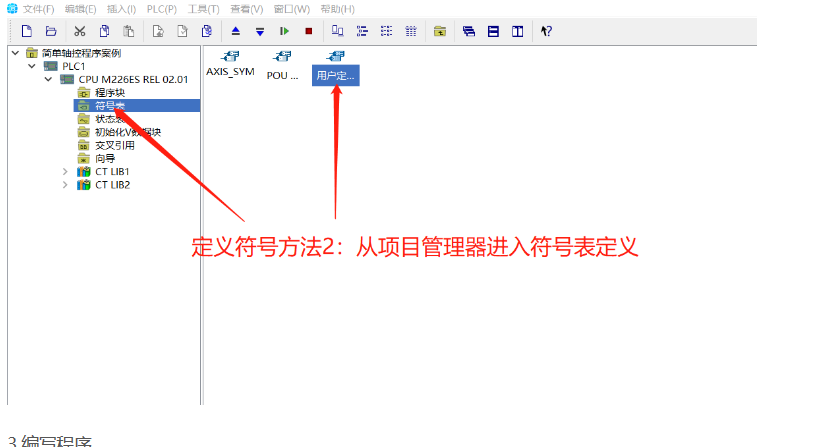
Task: Expand the CT LIB2 library node
Action: tap(65, 184)
